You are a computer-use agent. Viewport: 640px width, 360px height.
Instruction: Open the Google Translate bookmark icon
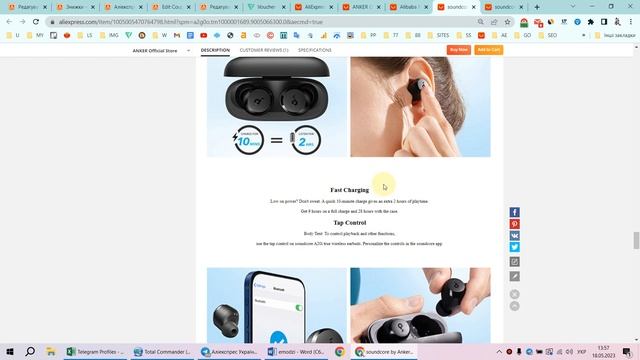click(297, 36)
